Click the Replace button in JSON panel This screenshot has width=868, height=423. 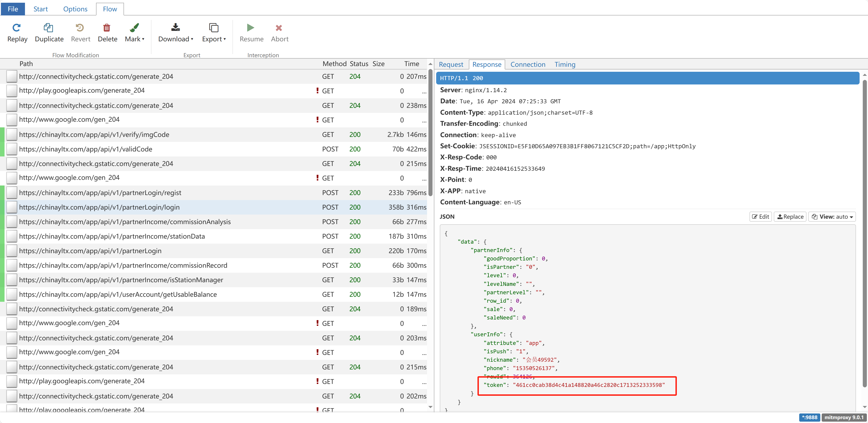(790, 217)
